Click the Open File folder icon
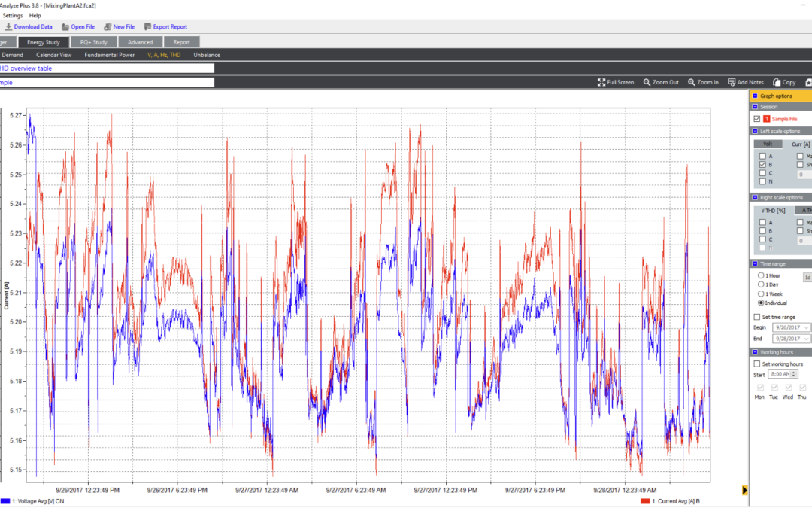 65,27
